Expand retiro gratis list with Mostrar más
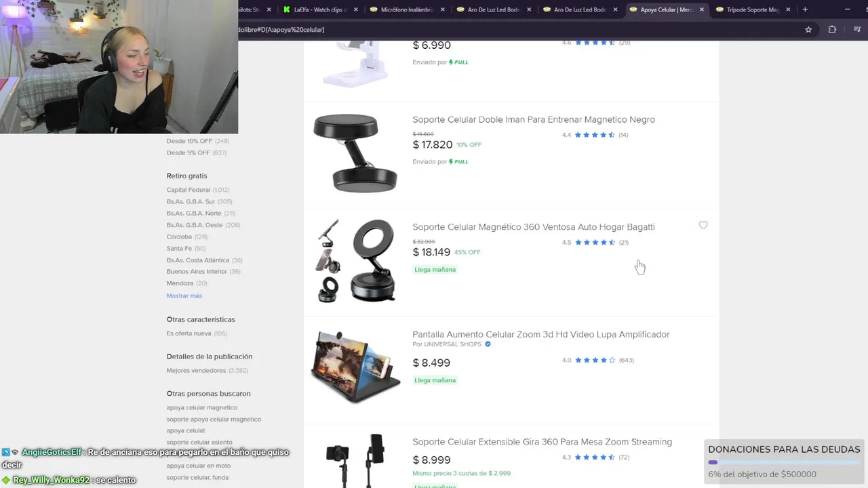Screen dimensions: 868x488 [184, 296]
